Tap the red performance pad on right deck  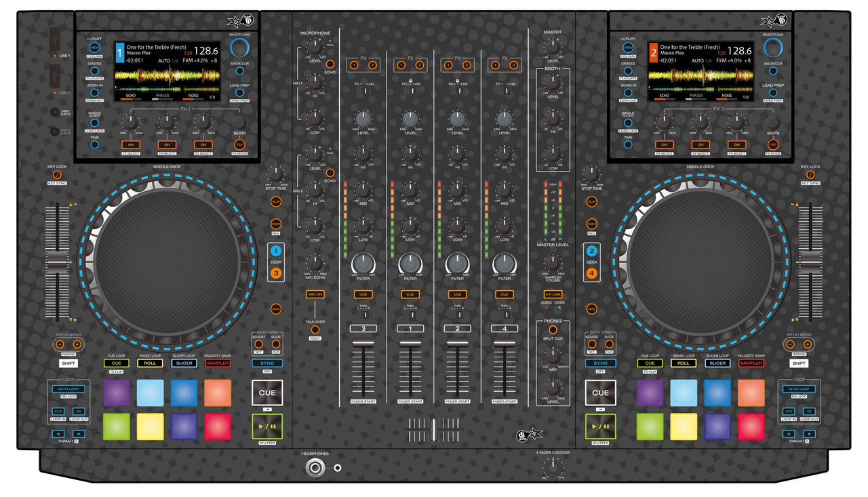coord(751,426)
